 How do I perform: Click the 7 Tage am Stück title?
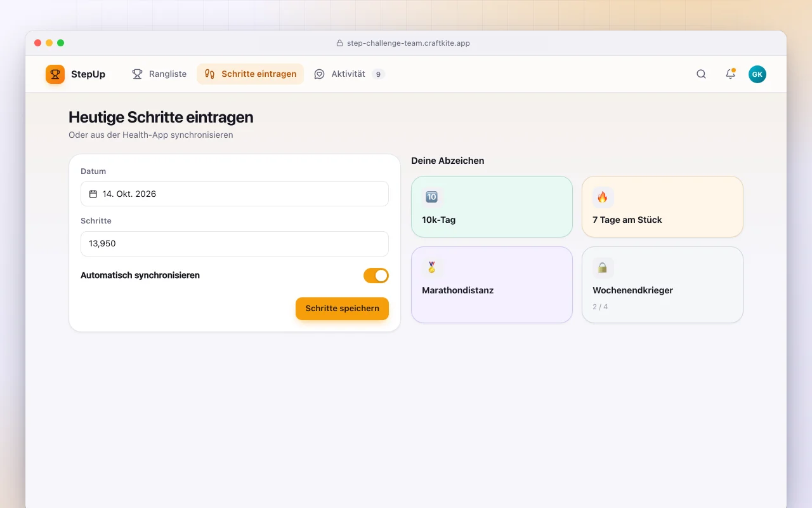coord(627,220)
